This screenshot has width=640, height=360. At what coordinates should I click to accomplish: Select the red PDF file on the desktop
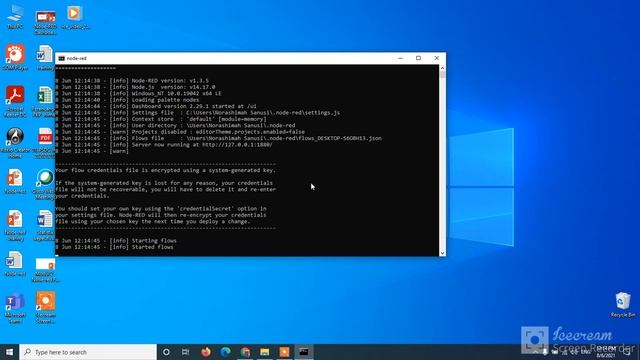44,143
